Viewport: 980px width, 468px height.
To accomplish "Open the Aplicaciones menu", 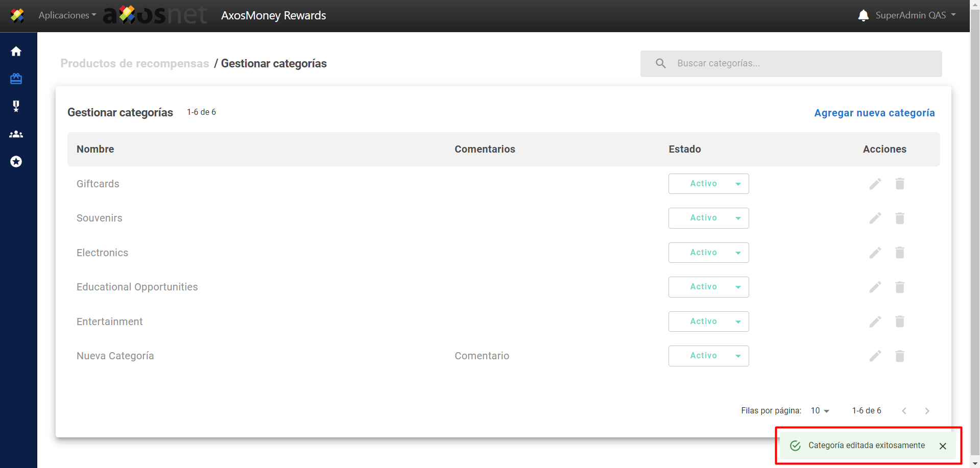I will click(x=67, y=15).
